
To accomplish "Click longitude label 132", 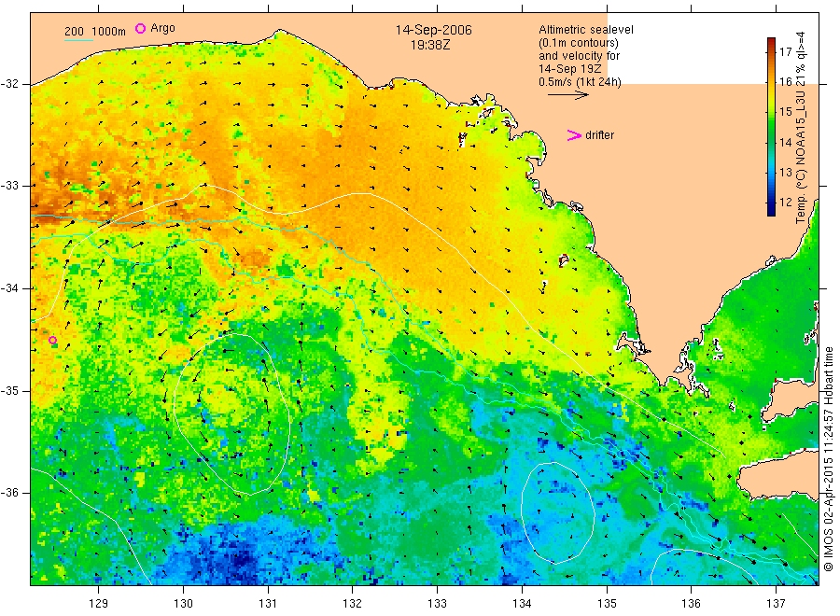I will [353, 604].
